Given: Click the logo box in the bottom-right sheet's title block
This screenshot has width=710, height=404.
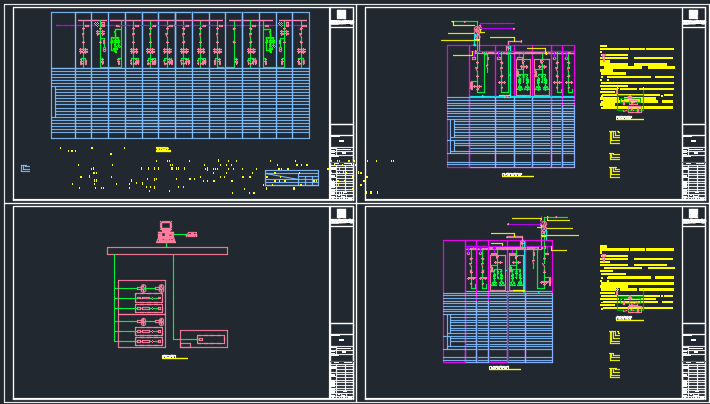Looking at the screenshot, I should point(693,213).
